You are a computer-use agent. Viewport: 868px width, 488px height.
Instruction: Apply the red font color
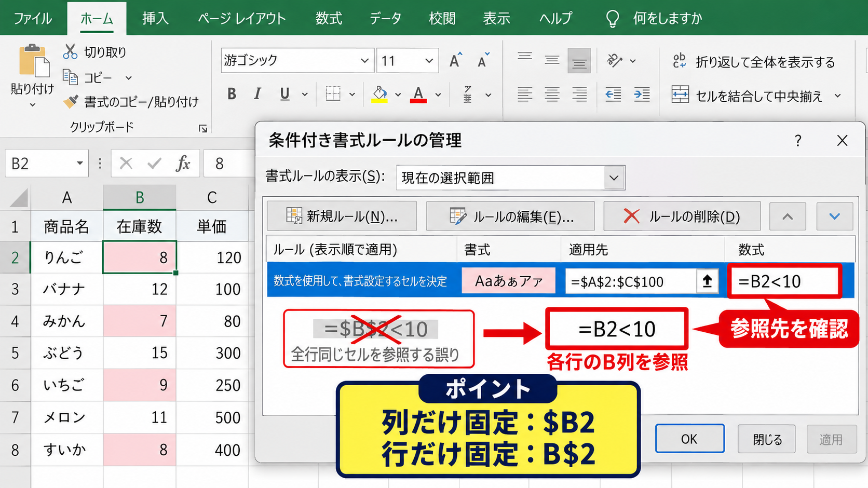pos(418,94)
